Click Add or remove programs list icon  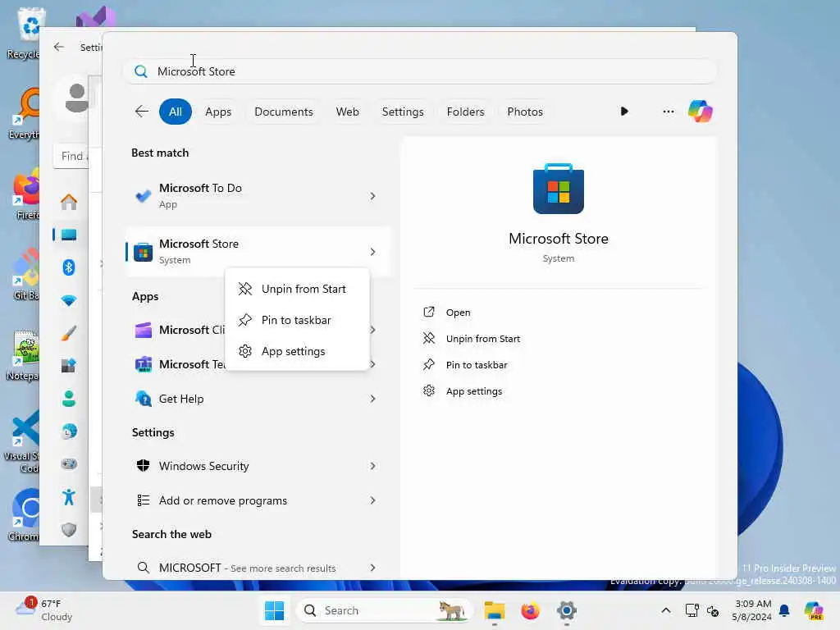click(143, 500)
